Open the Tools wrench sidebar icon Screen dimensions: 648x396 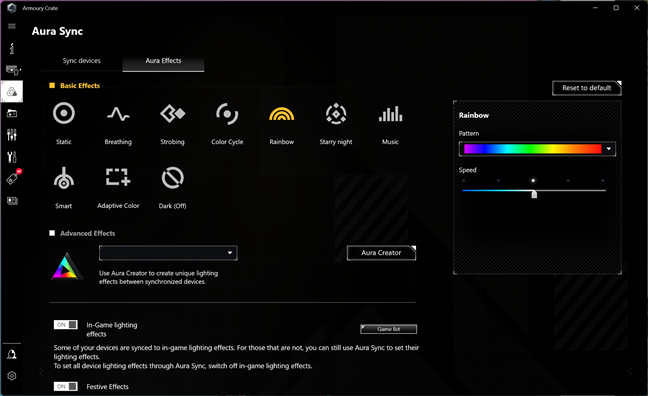click(12, 157)
